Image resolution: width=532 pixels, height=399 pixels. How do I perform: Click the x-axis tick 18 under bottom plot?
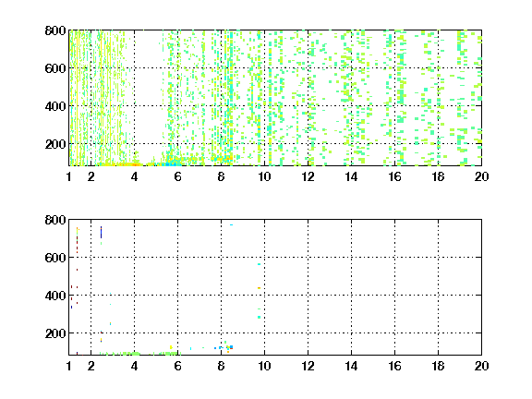pyautogui.click(x=438, y=366)
